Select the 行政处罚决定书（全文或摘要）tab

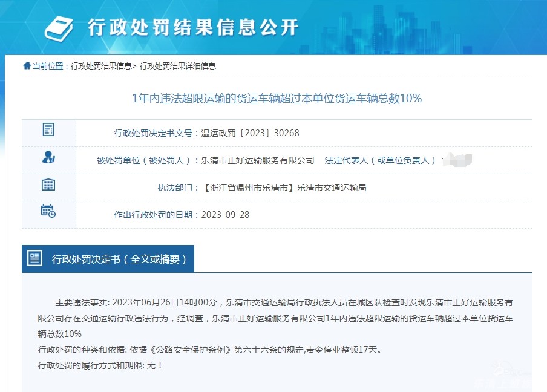pos(108,259)
